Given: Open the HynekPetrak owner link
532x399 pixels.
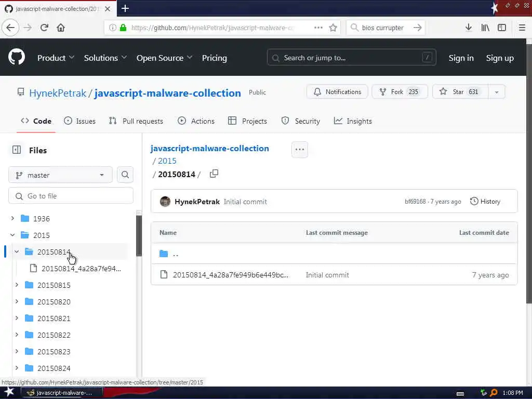Looking at the screenshot, I should (58, 93).
